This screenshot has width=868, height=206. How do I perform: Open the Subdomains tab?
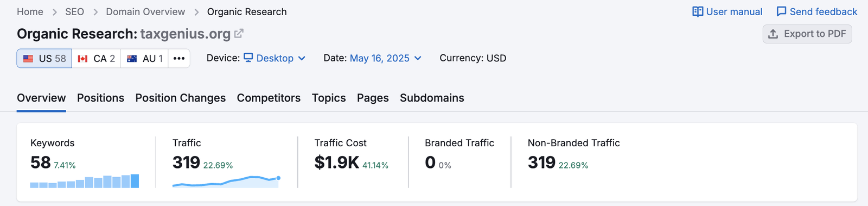click(432, 98)
